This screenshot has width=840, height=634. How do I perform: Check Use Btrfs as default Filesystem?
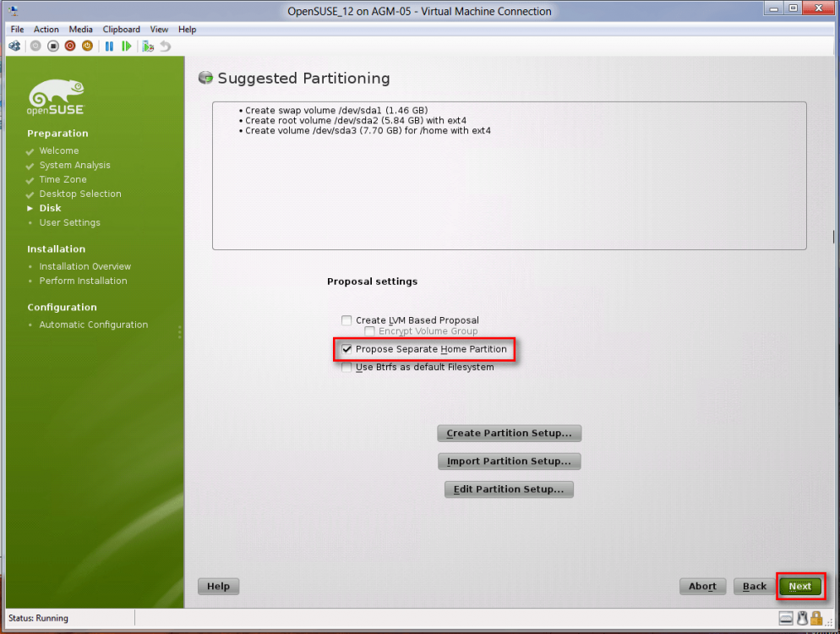click(346, 368)
